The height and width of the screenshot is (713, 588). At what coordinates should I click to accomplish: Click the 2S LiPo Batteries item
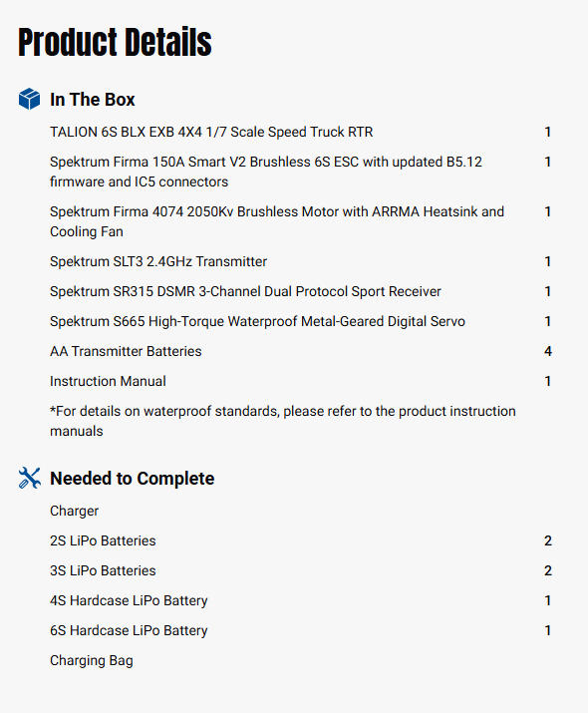[104, 540]
